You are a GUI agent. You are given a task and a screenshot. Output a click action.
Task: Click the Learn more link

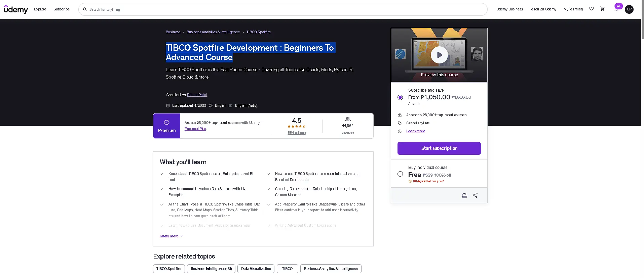coord(416,131)
